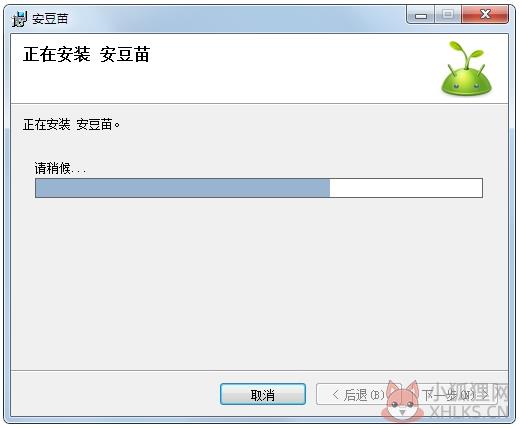Click the 安豆苗 title bar text
The image size is (520, 428).
[50, 19]
